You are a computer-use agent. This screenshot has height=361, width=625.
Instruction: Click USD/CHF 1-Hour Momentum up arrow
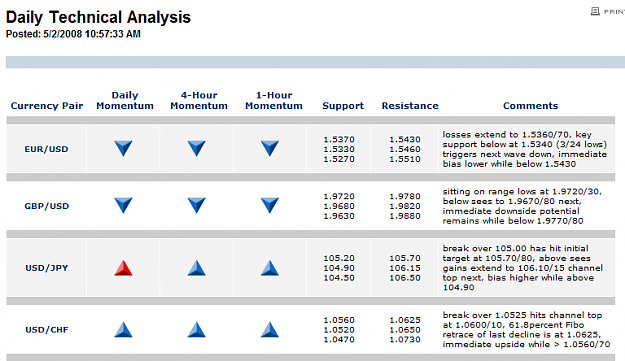[270, 330]
